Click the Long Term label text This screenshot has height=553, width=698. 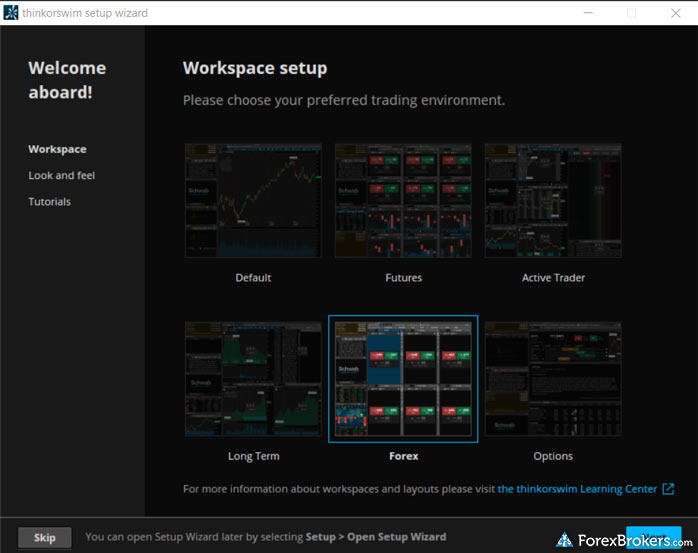253,456
